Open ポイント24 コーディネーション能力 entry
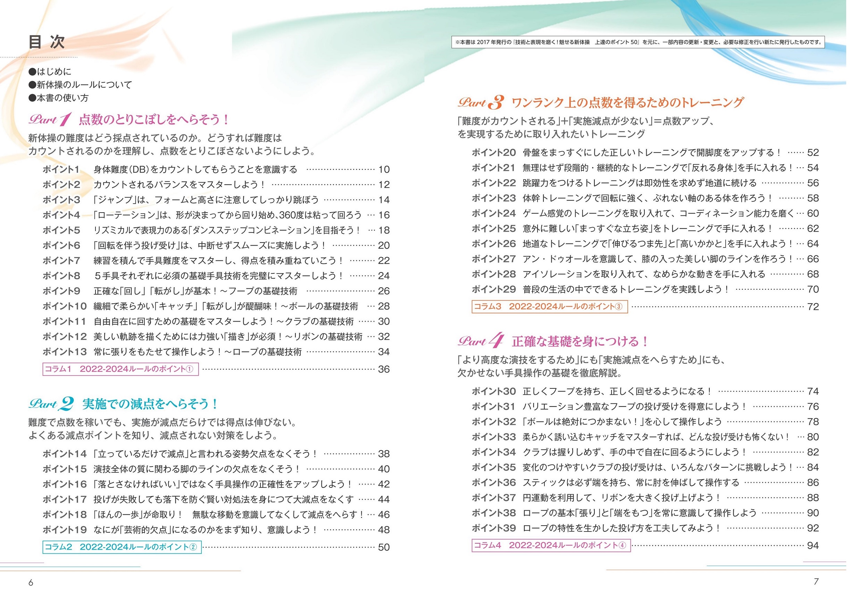Viewport: 868px width, 601px height. coord(645,214)
